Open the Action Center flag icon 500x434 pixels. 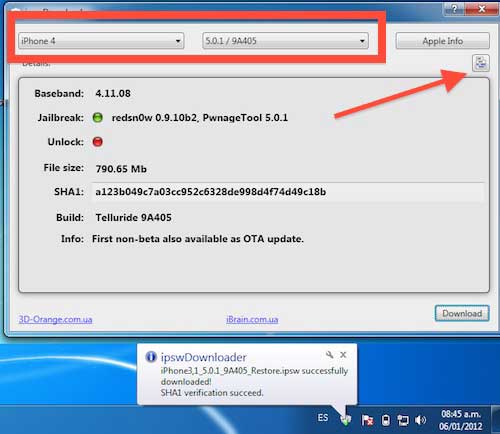pyautogui.click(x=367, y=420)
